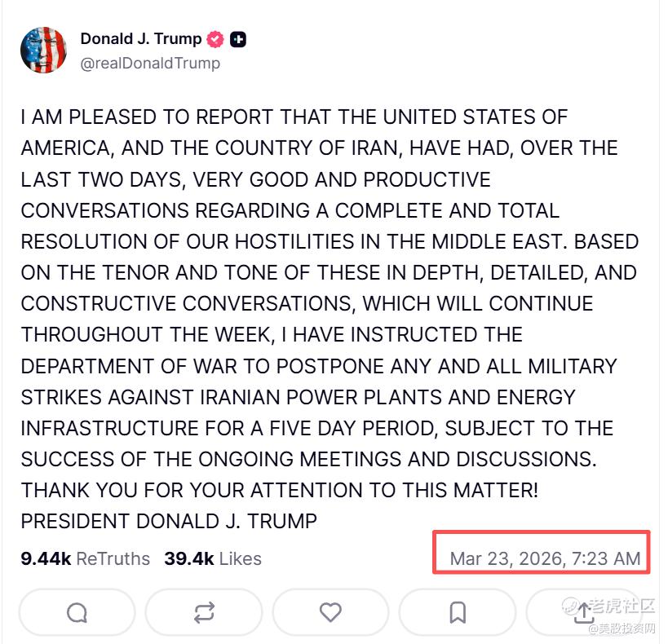668x644 pixels.
Task: Click the Mar 23, 2026, 7:23 AM timestamp
Action: [x=545, y=558]
